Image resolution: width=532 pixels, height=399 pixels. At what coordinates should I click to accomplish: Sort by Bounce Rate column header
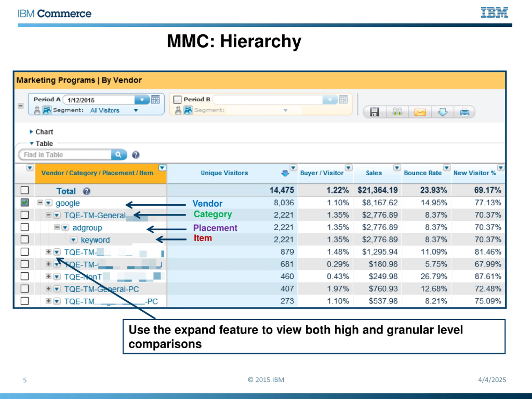coord(422,173)
